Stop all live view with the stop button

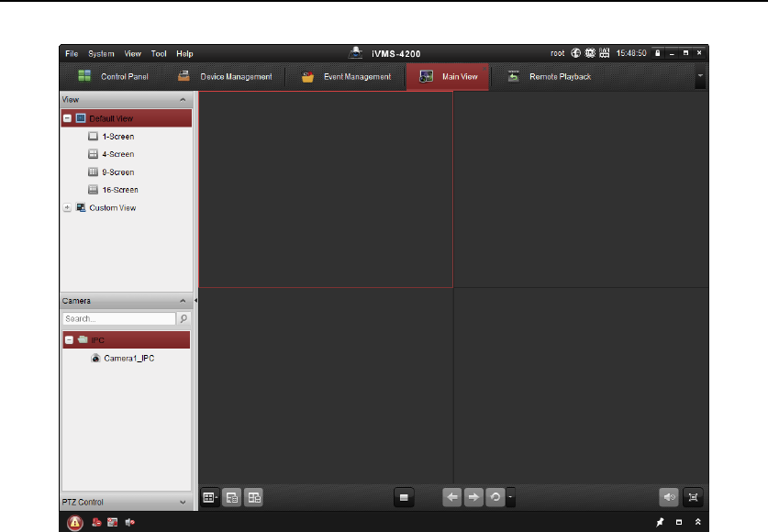pyautogui.click(x=404, y=498)
